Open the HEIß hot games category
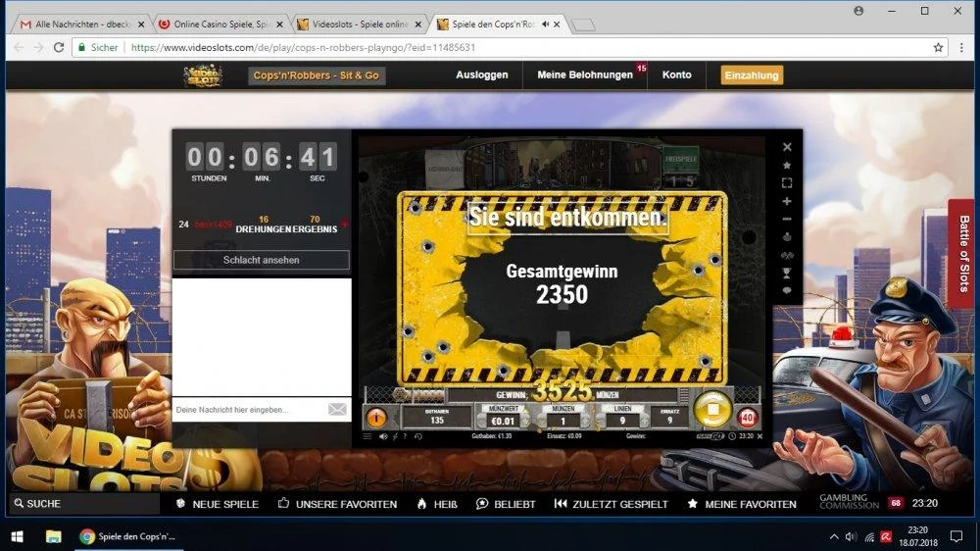The width and height of the screenshot is (980, 551). pos(437,504)
